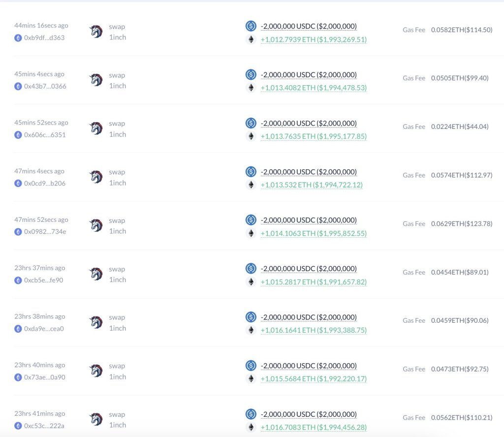This screenshot has width=504, height=437.
Task: Click Ethereum chain icon beside 0xb9df...d363
Action: [x=18, y=38]
